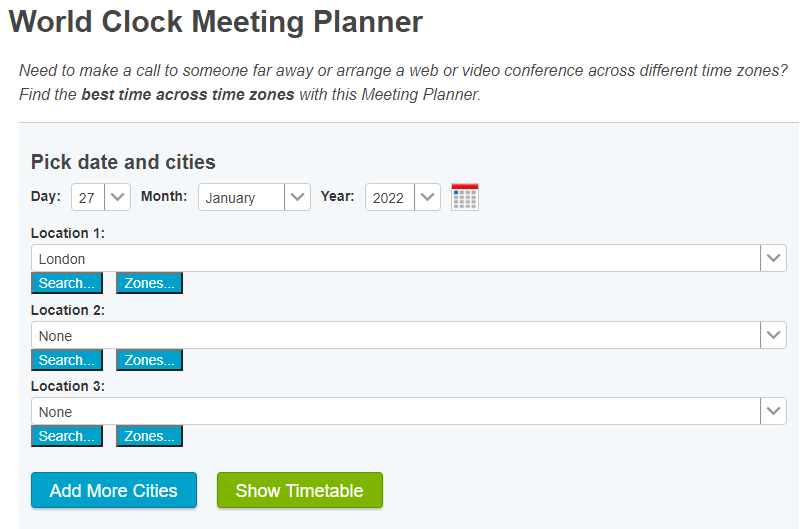Image resolution: width=810 pixels, height=529 pixels.
Task: Open the Year dropdown showing 2022
Action: pyautogui.click(x=403, y=197)
